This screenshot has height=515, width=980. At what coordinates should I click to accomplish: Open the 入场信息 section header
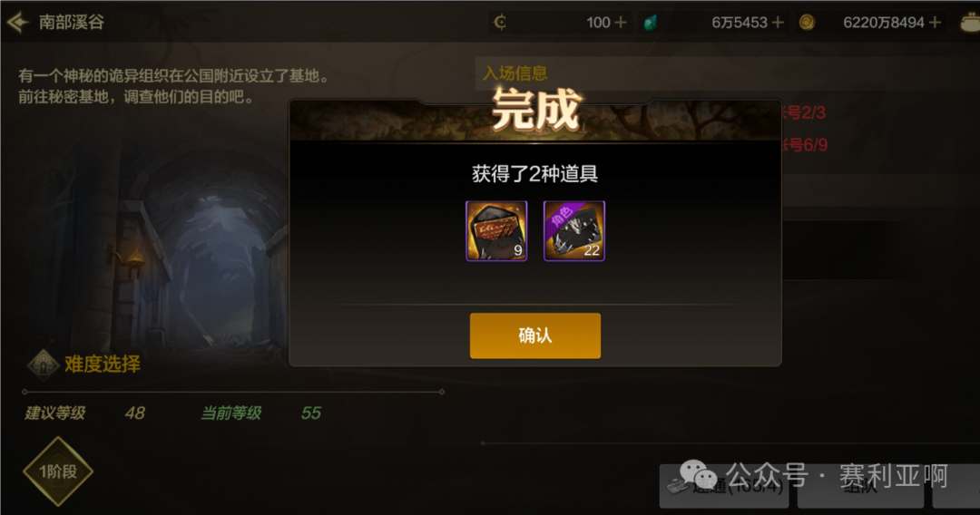pyautogui.click(x=515, y=73)
